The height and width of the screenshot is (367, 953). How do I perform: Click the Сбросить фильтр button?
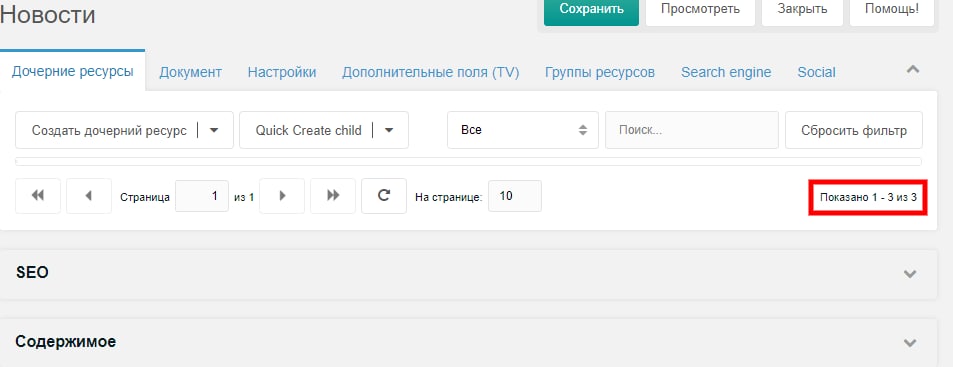(x=854, y=130)
